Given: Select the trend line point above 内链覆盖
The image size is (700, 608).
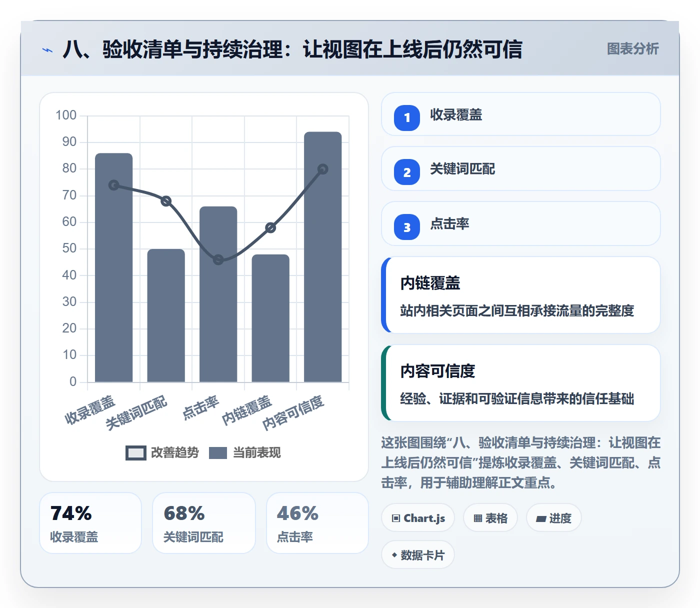Looking at the screenshot, I should click(270, 227).
